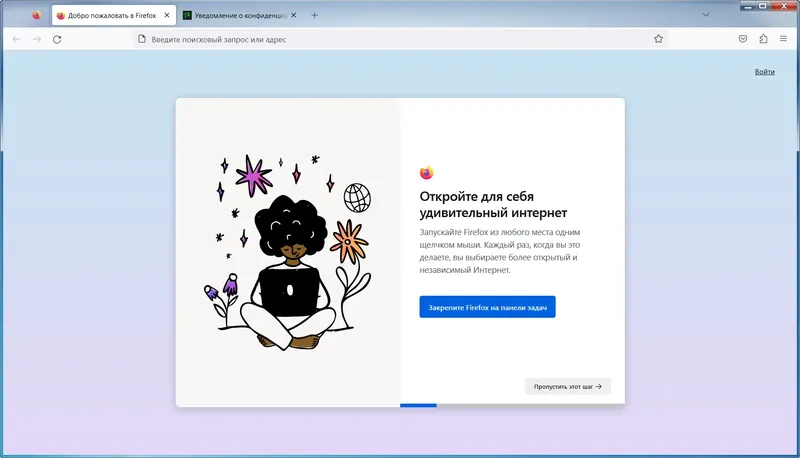Click the heading 'Откройте для себя удивительный интернет'

pos(493,204)
